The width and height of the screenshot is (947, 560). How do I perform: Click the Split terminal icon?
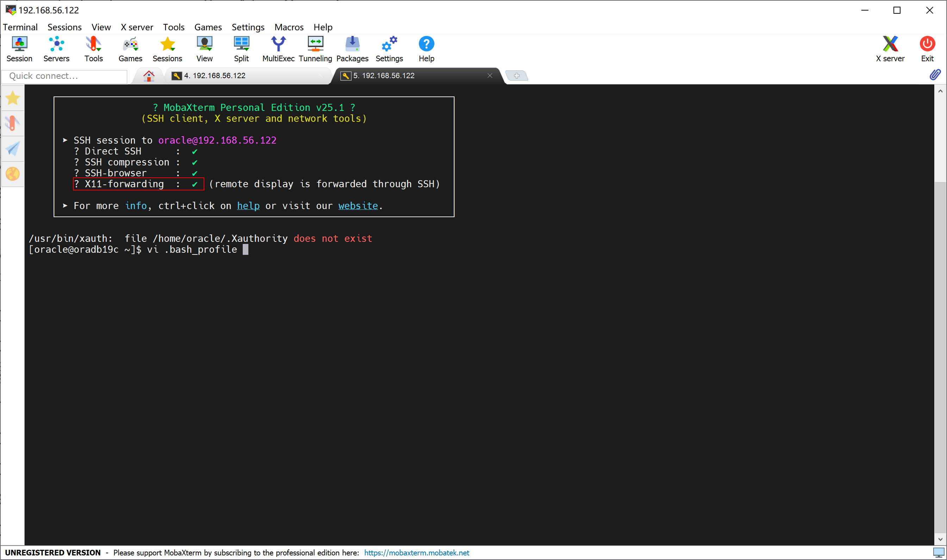click(241, 49)
